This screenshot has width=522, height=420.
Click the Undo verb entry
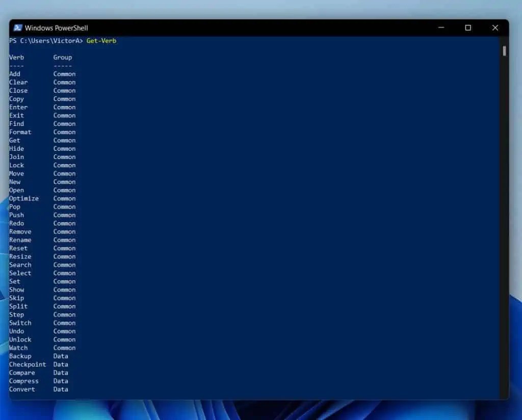(x=16, y=332)
